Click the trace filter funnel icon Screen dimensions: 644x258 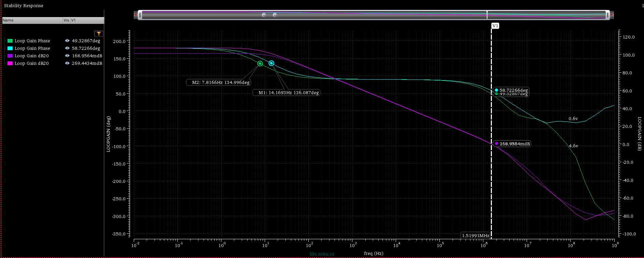point(99,33)
